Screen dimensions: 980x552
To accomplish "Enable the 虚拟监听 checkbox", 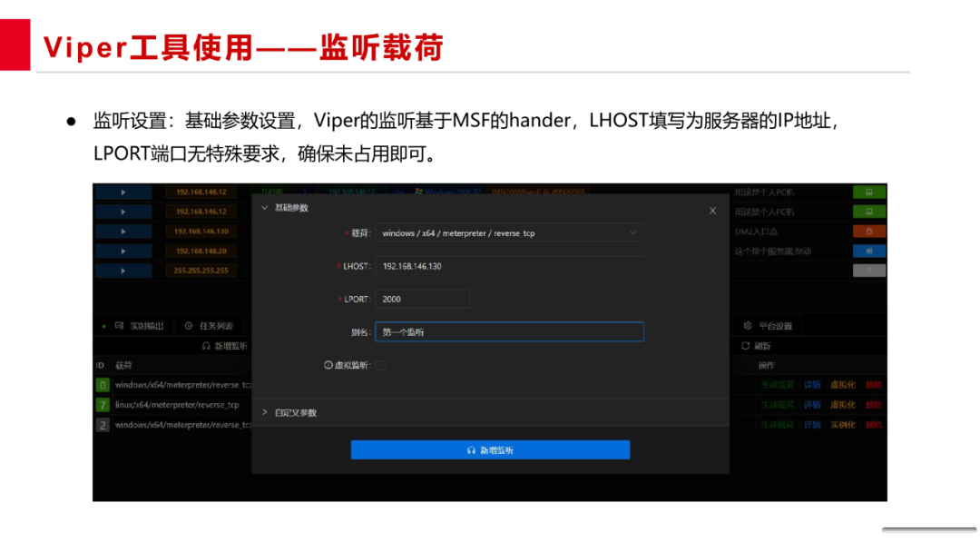I will [380, 365].
